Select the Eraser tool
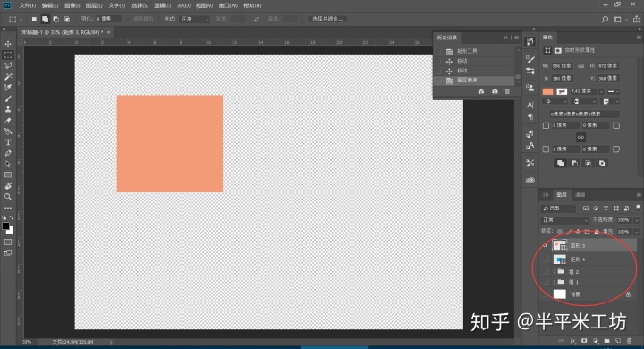 click(8, 121)
